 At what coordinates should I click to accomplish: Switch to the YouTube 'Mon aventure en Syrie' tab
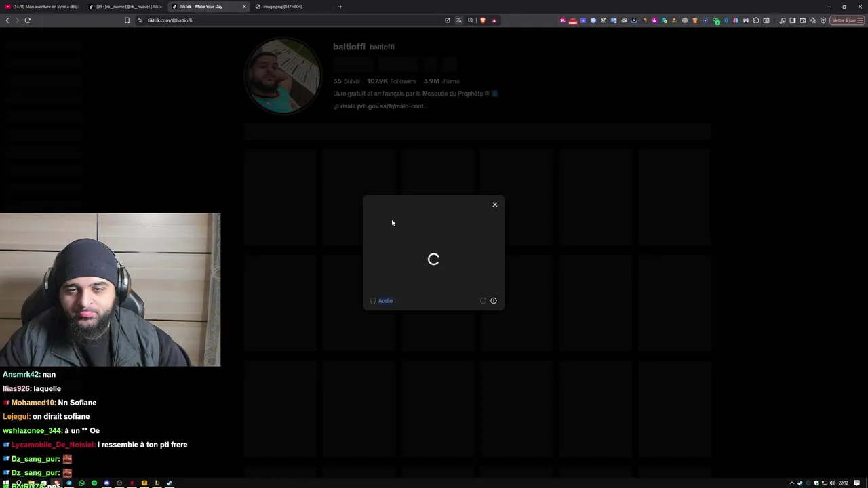click(42, 7)
